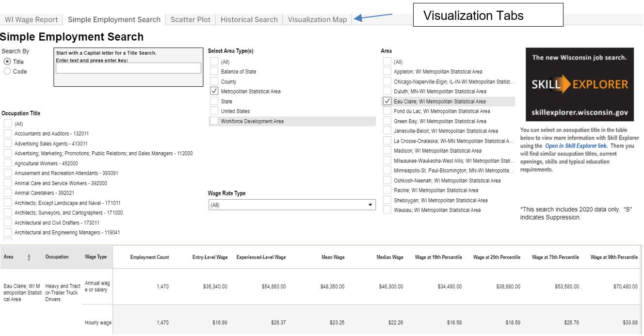
Task: Select the Title search radio button
Action: (7, 62)
